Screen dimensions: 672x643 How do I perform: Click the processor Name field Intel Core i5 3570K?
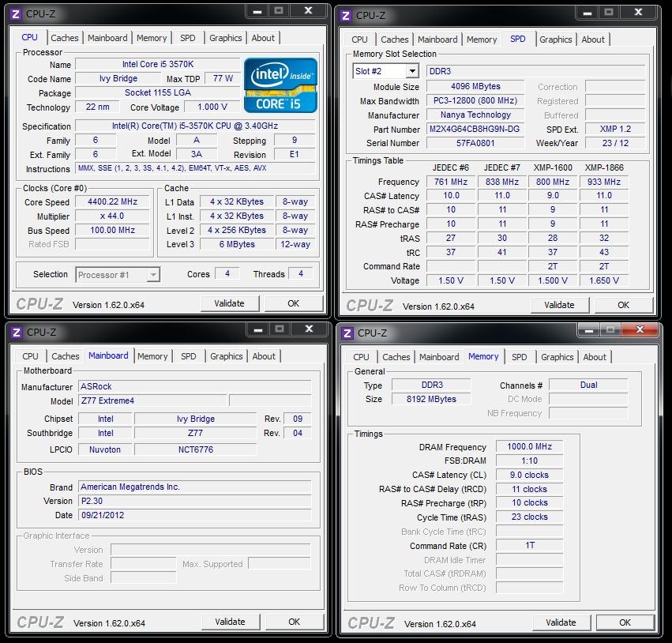tap(158, 64)
